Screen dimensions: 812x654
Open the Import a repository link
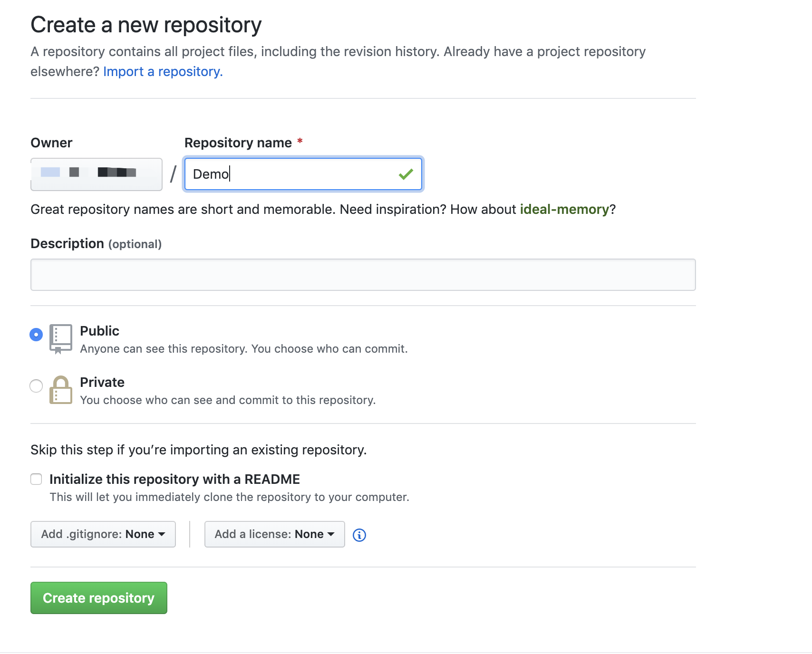(x=163, y=72)
